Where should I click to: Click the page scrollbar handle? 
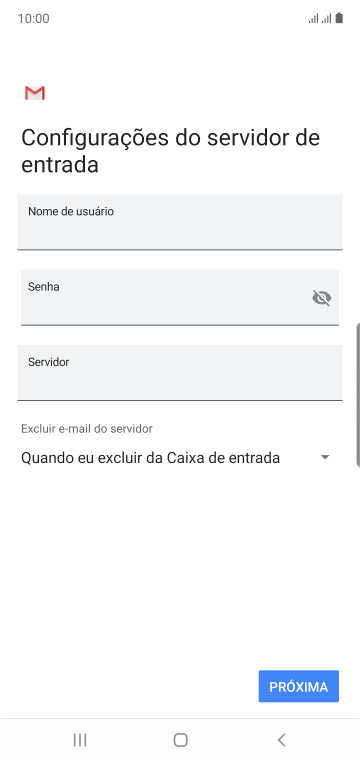(358, 394)
